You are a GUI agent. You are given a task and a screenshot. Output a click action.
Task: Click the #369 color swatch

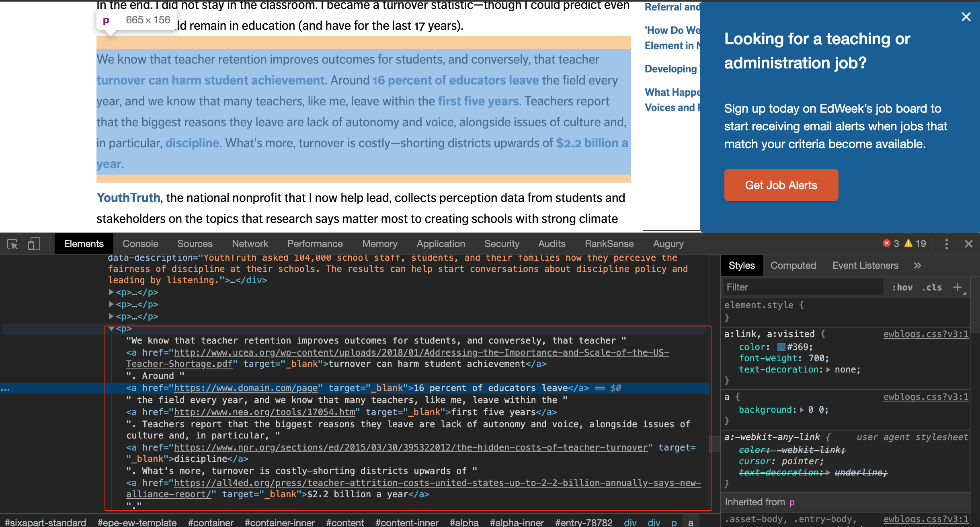pos(781,347)
